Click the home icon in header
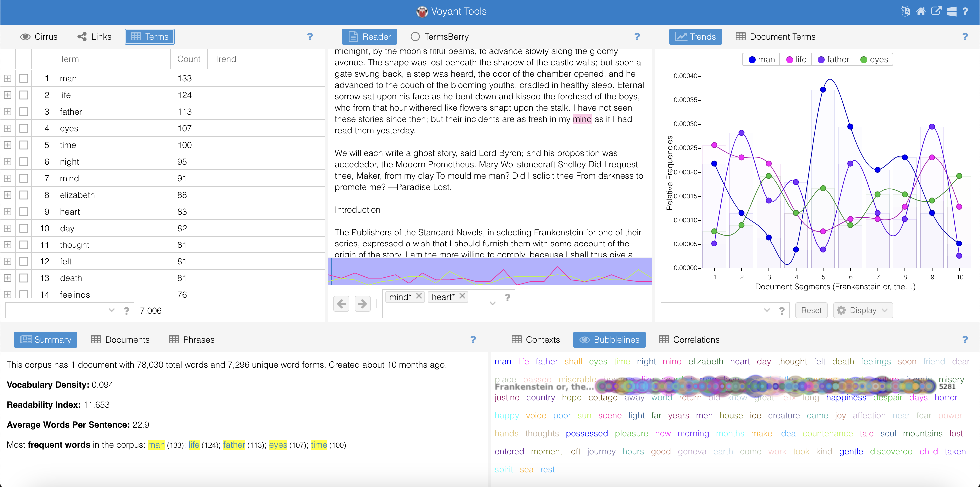Image resolution: width=980 pixels, height=487 pixels. (x=921, y=11)
